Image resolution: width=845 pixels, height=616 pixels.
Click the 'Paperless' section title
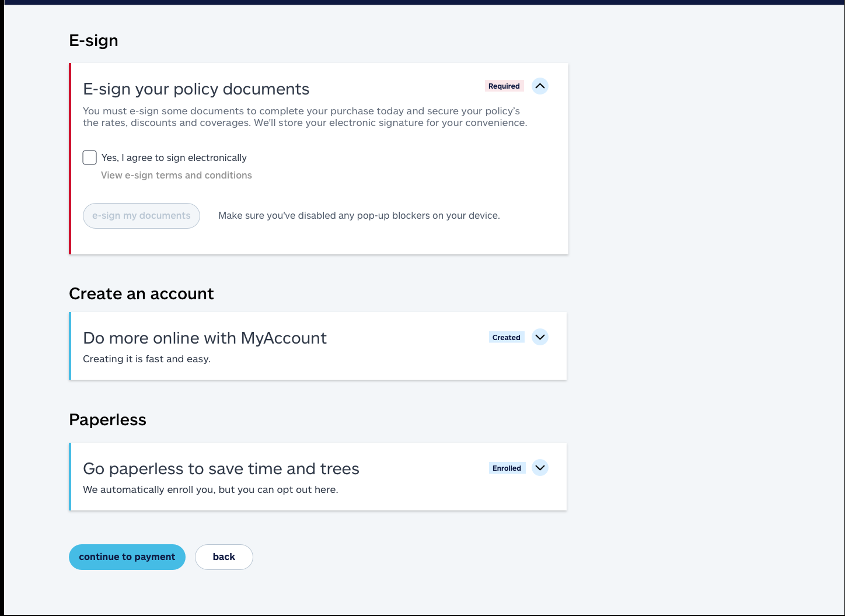point(107,420)
